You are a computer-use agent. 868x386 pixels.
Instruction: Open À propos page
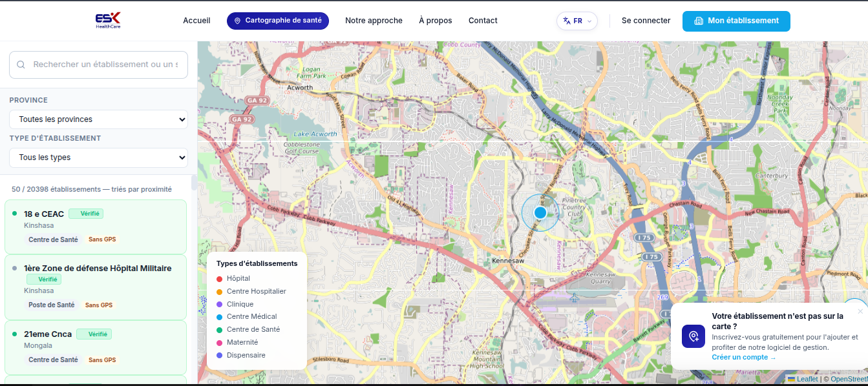[x=436, y=21]
